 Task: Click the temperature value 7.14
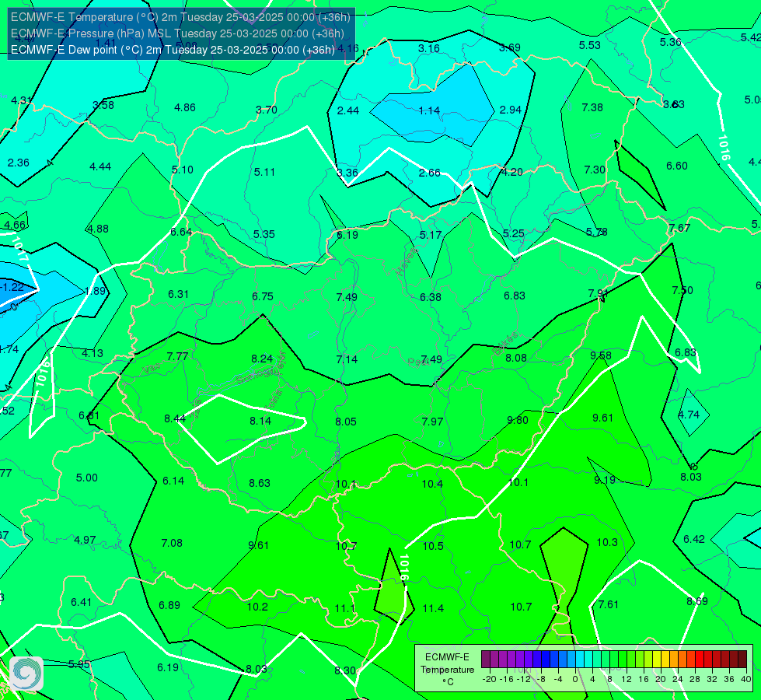(347, 359)
